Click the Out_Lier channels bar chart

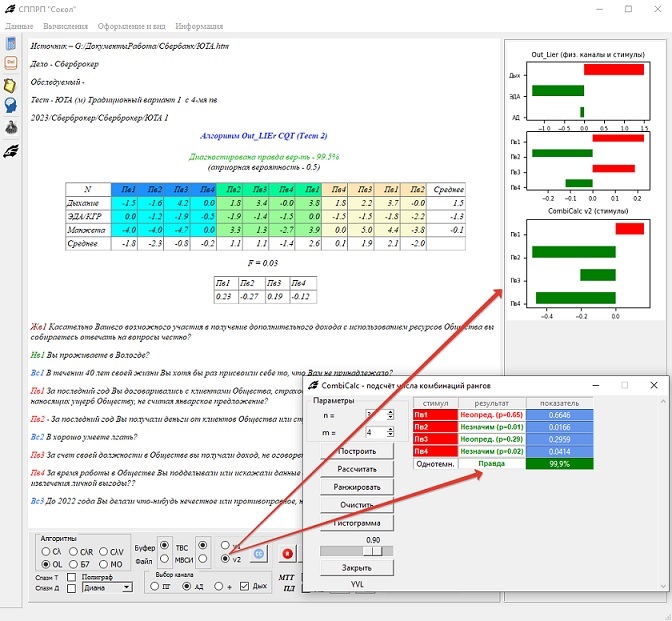588,91
